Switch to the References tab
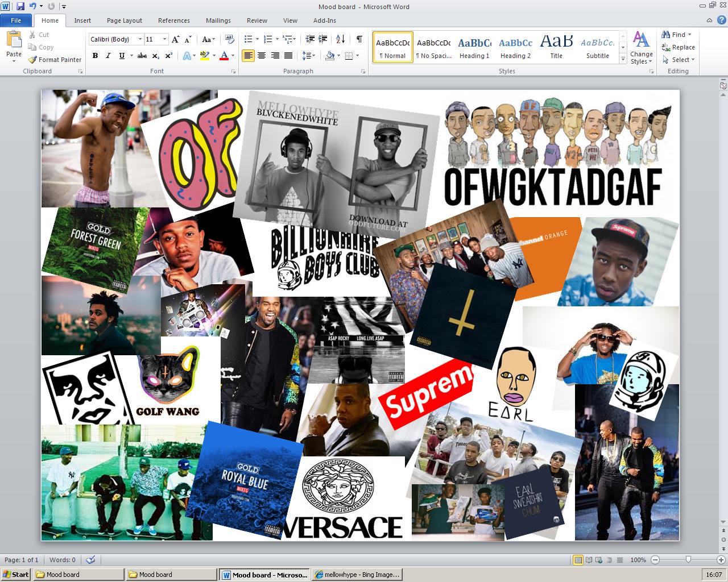 tap(174, 20)
